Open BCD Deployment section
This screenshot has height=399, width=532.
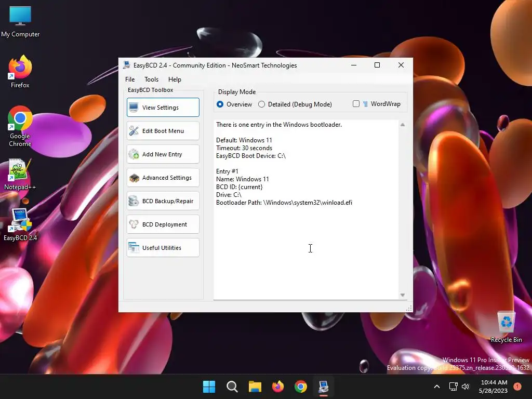point(163,224)
